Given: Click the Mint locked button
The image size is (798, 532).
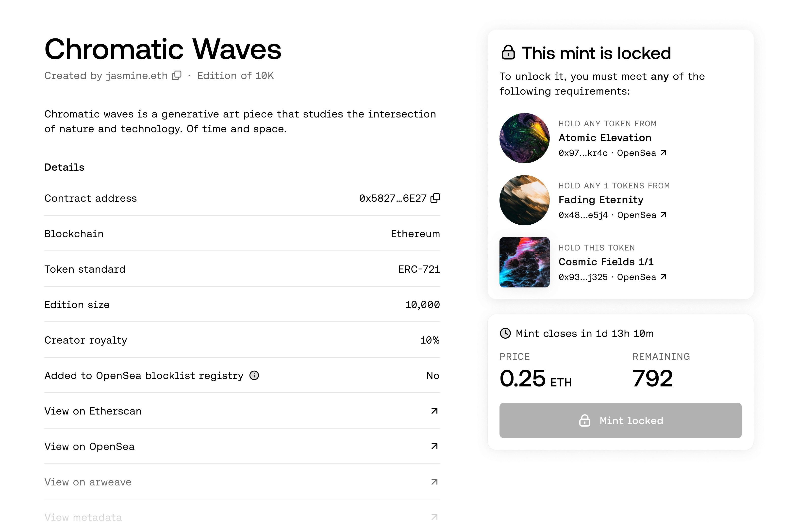Looking at the screenshot, I should [620, 420].
